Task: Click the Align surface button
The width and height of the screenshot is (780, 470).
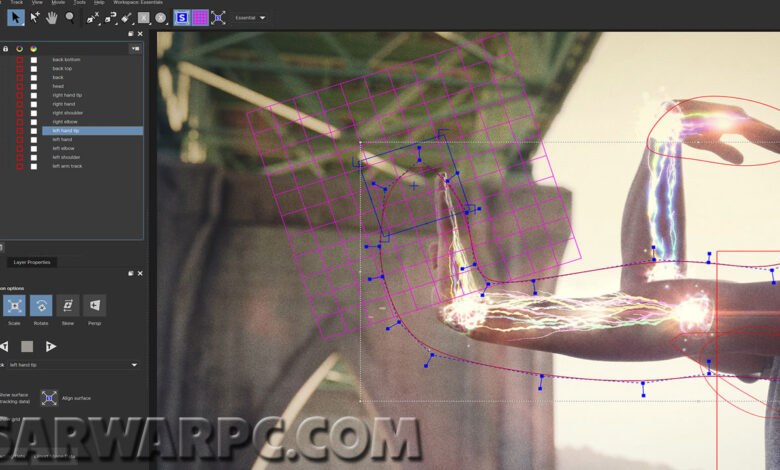Action: pyautogui.click(x=49, y=398)
